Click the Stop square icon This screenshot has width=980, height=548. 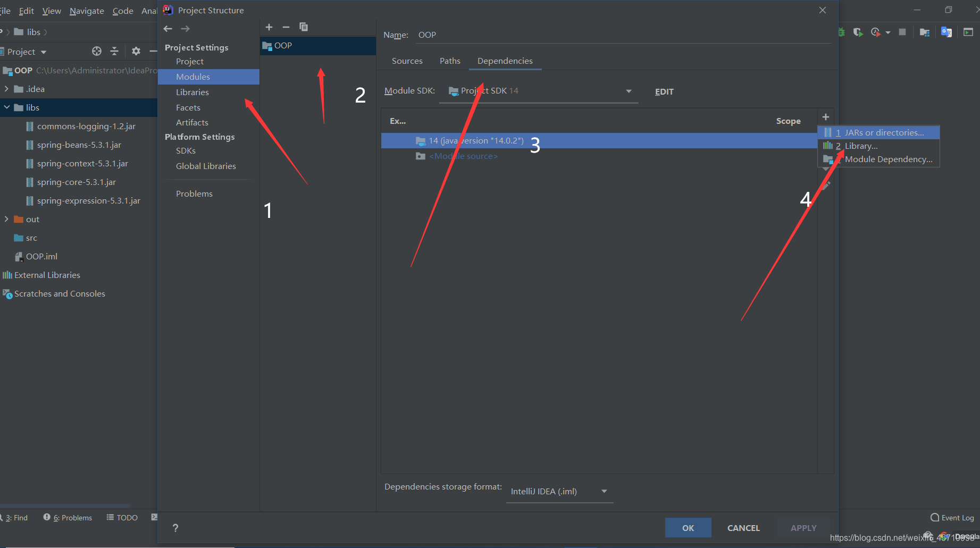(902, 32)
